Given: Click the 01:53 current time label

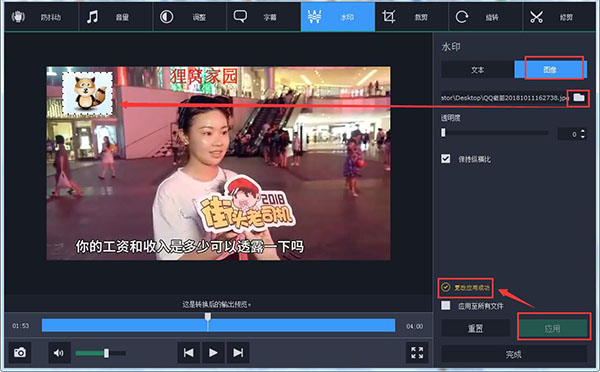Looking at the screenshot, I should [20, 326].
